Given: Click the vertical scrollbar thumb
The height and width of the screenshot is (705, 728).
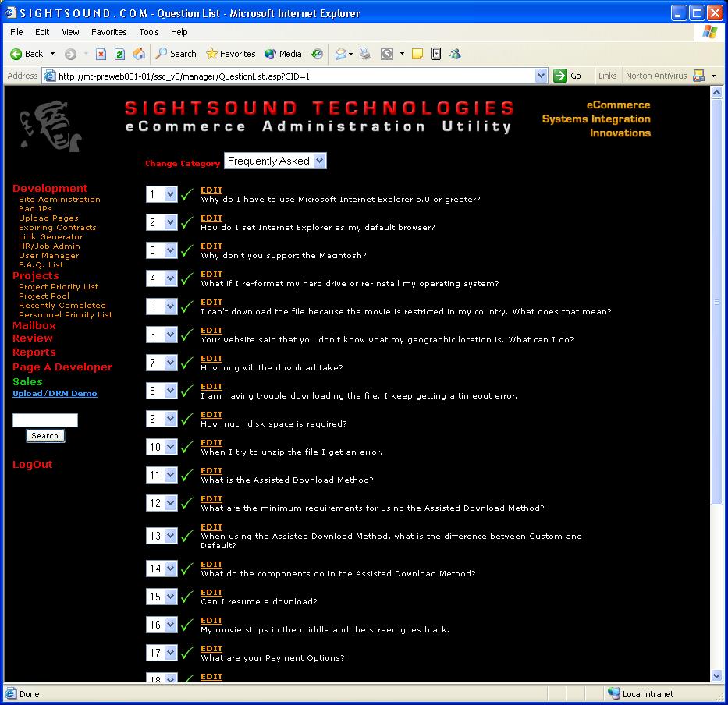Looking at the screenshot, I should point(716,301).
